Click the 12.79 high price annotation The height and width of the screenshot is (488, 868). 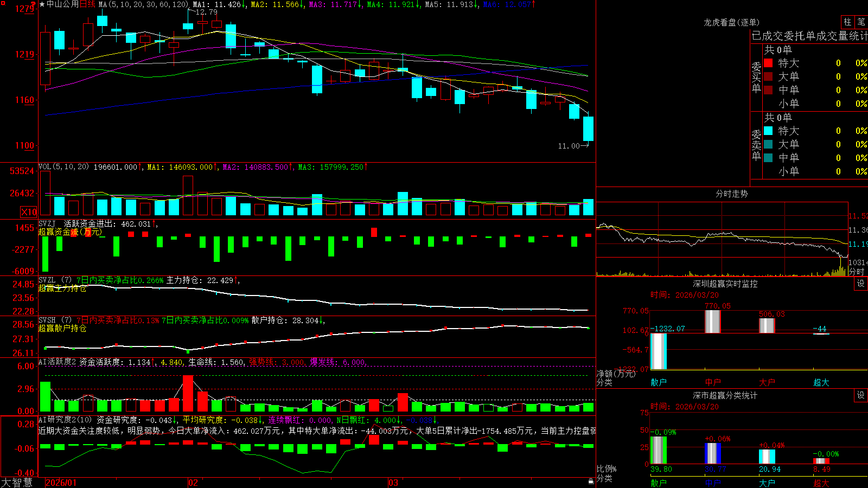tap(206, 12)
